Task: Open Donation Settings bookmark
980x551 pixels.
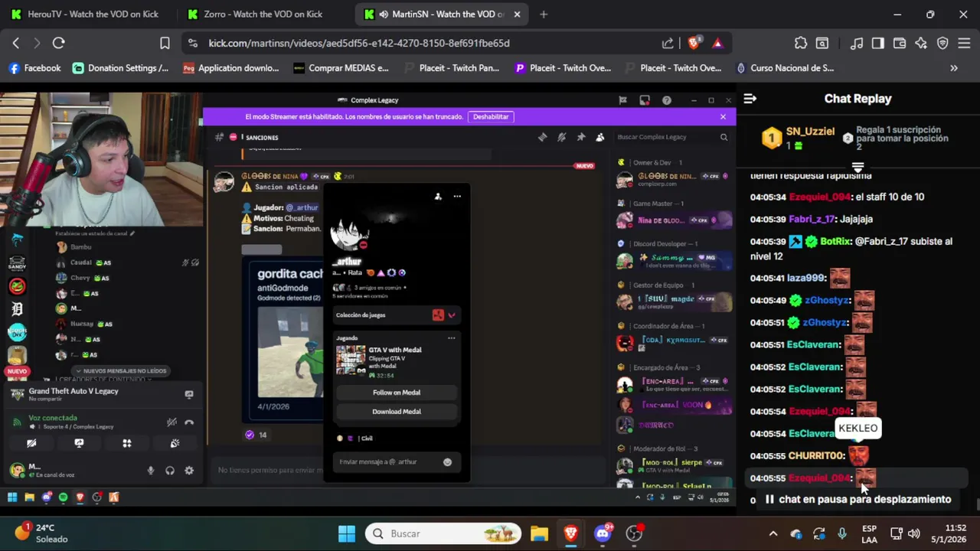Action: tap(120, 68)
